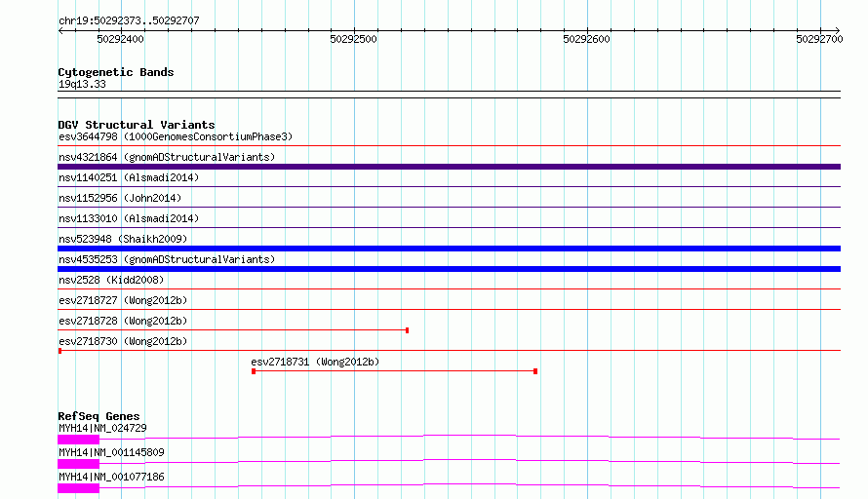Open variant nsv4535253 gnomAD label
Viewport: 868px width, 499px height.
coord(167,259)
